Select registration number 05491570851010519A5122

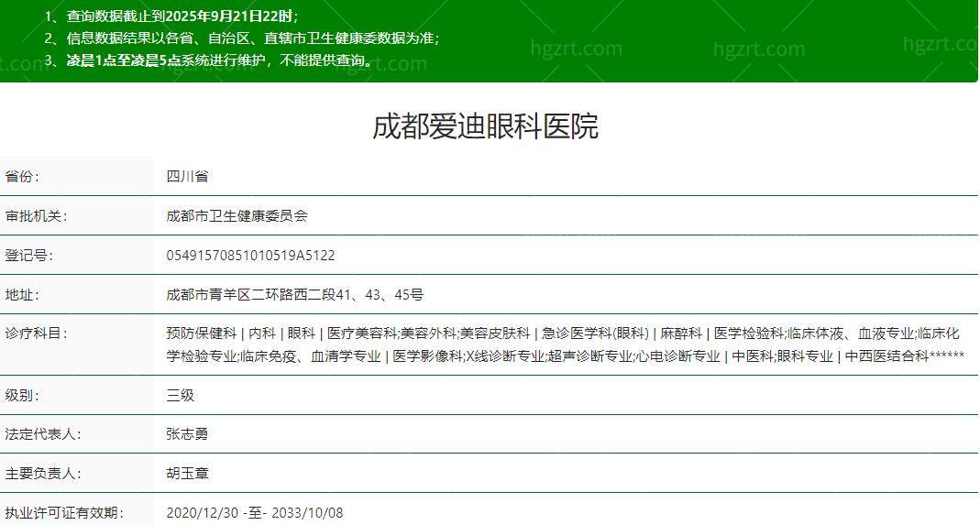[250, 256]
